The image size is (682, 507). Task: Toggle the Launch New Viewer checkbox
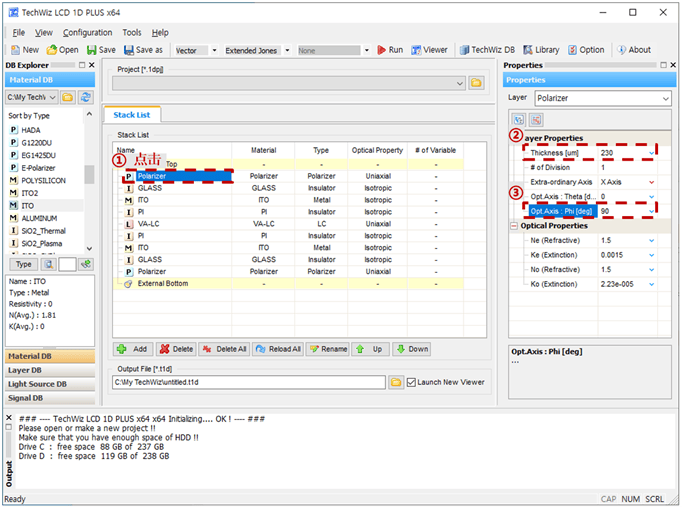(412, 382)
